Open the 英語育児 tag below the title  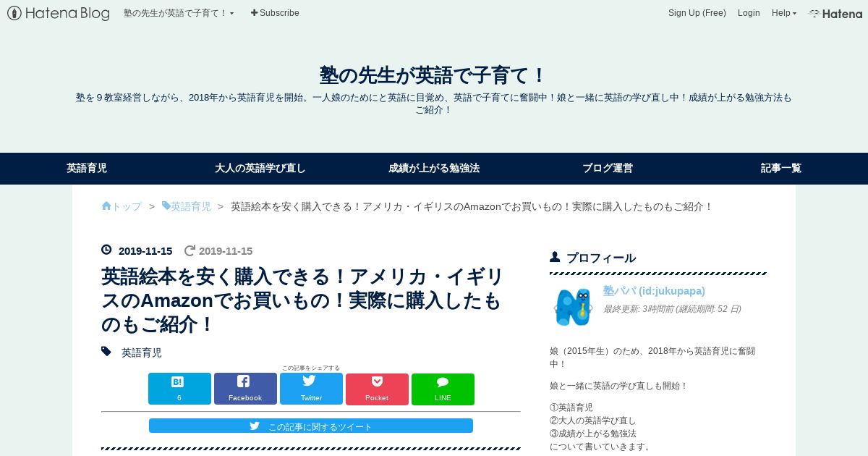pos(142,352)
